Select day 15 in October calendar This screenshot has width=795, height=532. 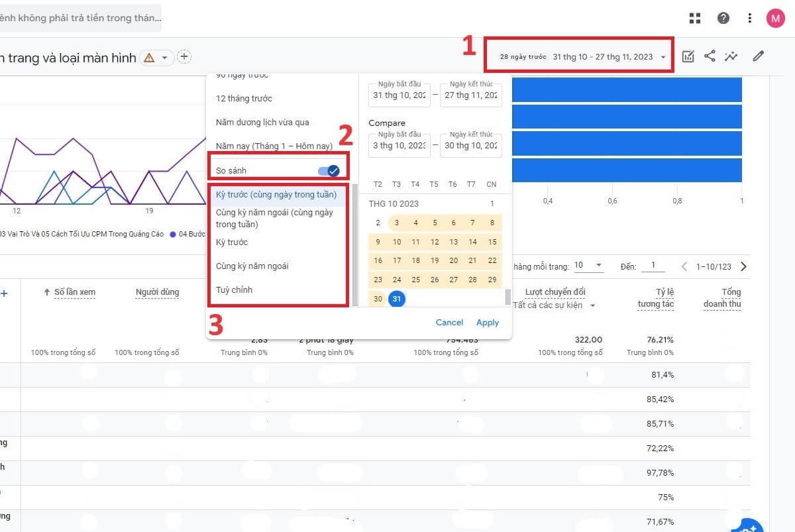tap(492, 242)
